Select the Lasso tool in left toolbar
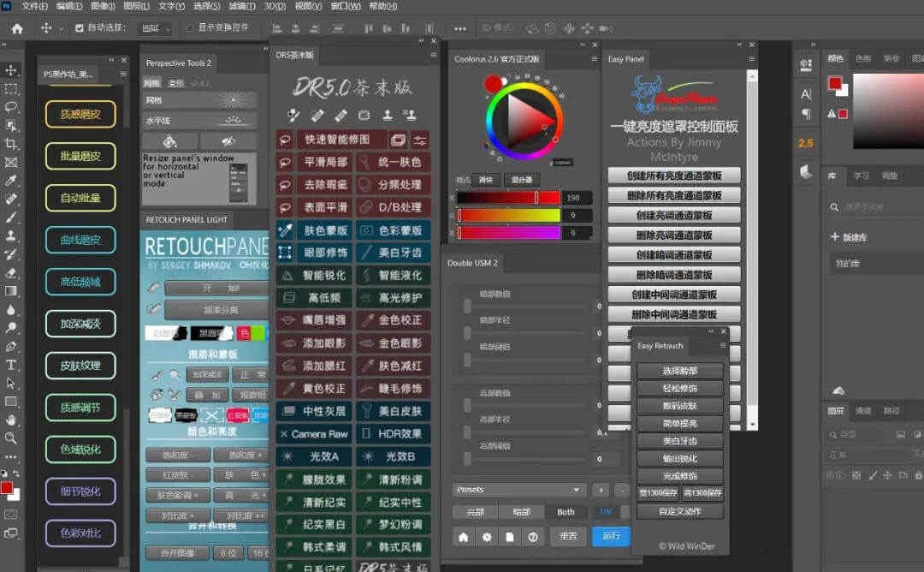Screen dimensions: 924x572 (11, 107)
